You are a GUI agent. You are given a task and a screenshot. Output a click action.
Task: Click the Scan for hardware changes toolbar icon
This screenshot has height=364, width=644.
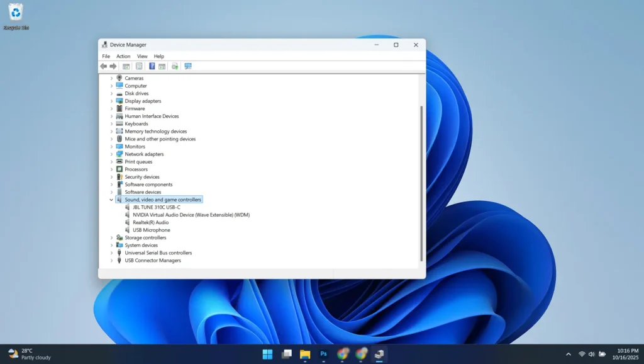tap(175, 65)
